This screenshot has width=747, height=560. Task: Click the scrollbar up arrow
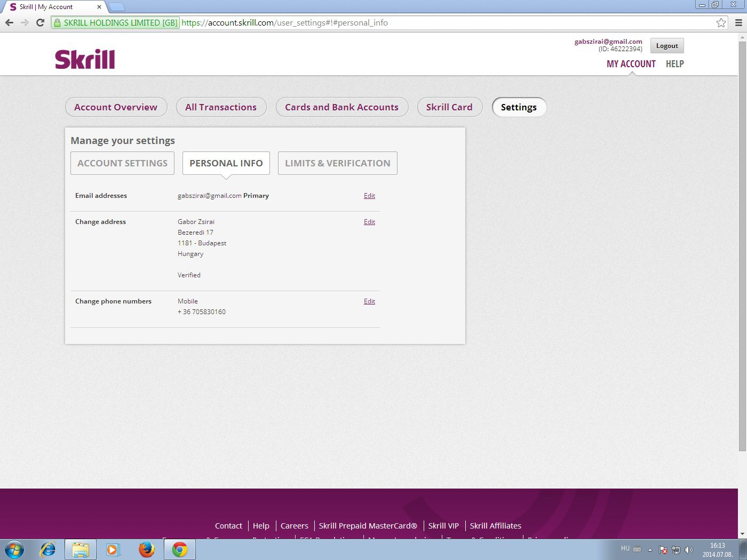click(x=742, y=37)
